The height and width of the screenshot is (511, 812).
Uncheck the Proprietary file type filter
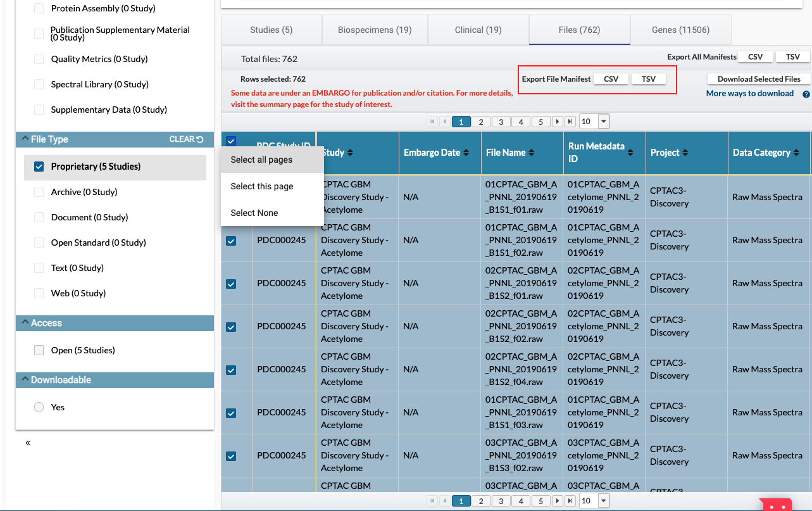click(x=39, y=167)
